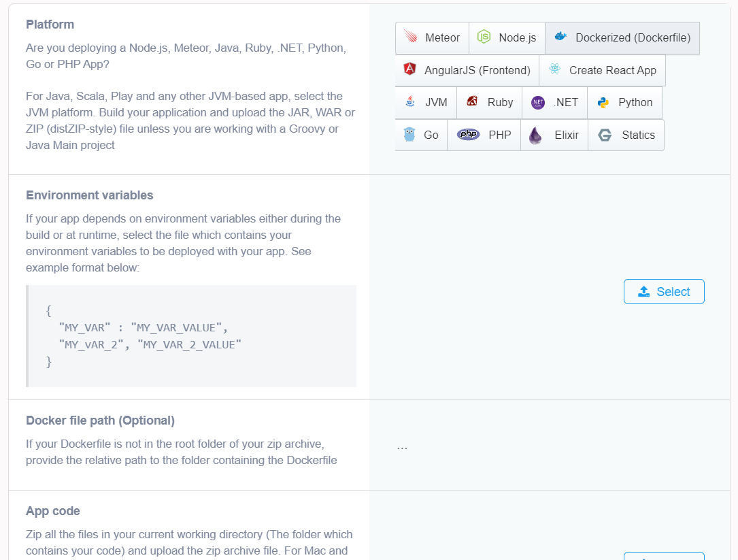Choose Python platform label
The height and width of the screenshot is (560, 738).
coord(635,102)
